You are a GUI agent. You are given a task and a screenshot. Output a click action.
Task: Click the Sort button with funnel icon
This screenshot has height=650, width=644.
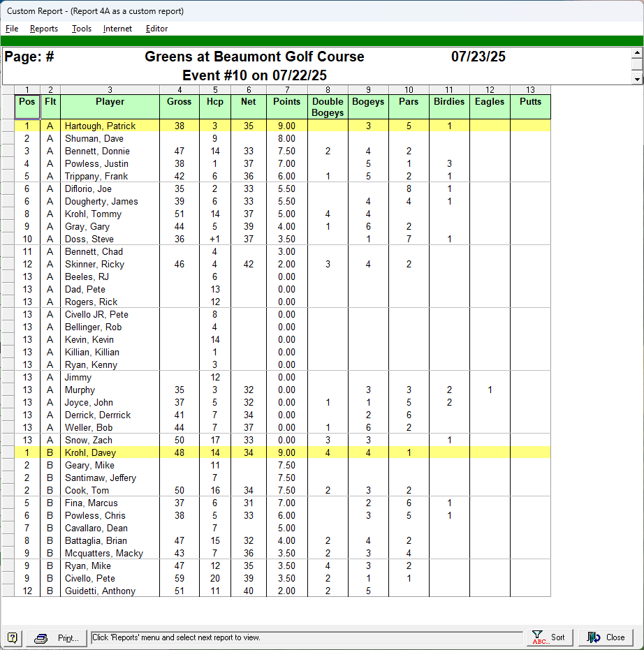point(549,637)
